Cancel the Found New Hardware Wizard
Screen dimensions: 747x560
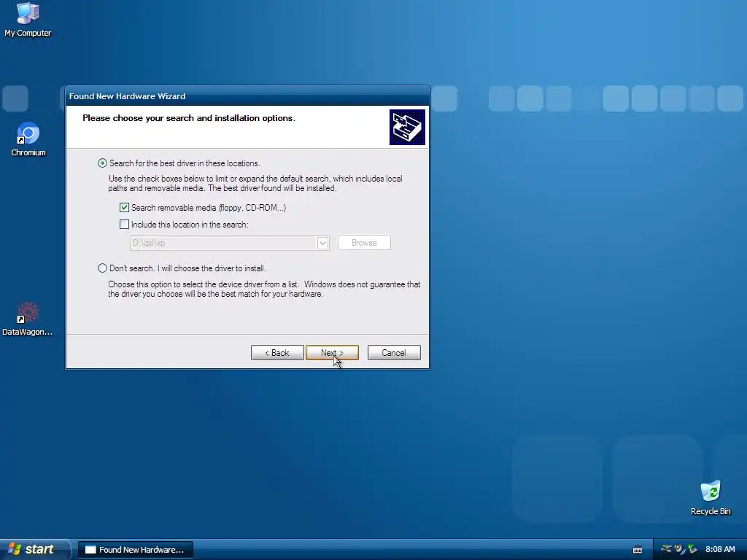(x=394, y=353)
